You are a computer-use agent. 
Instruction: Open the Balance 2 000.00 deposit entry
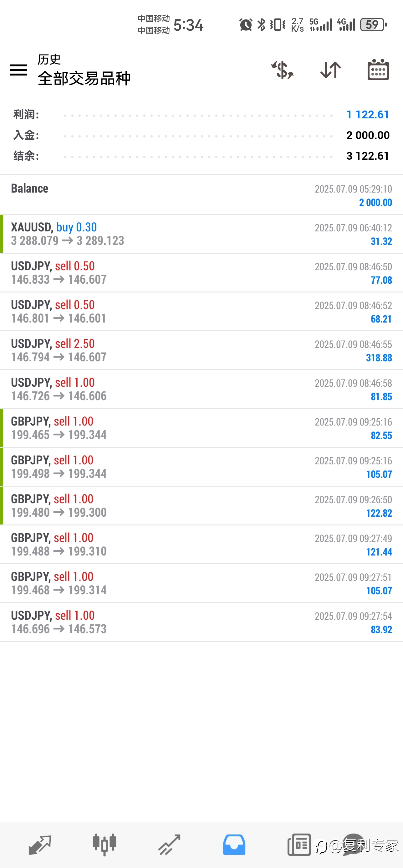(x=201, y=195)
